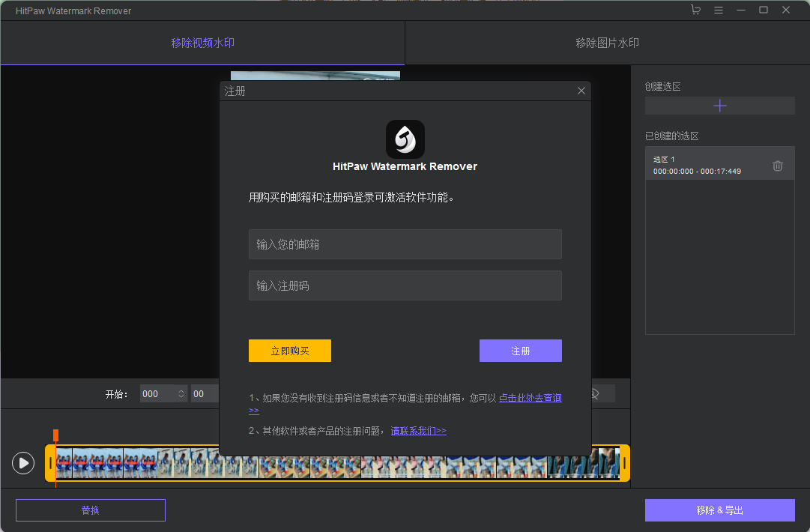
Task: Click the 替换 button
Action: tap(91, 510)
